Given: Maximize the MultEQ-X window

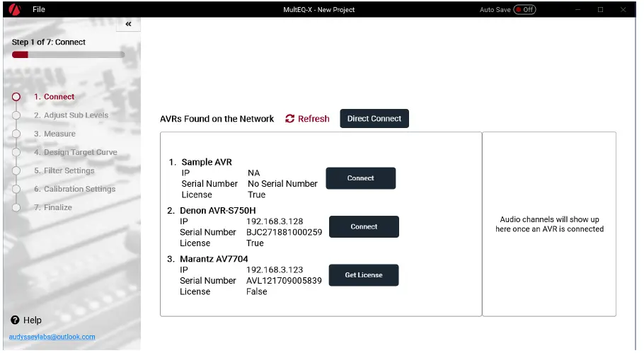Looking at the screenshot, I should pyautogui.click(x=600, y=9).
